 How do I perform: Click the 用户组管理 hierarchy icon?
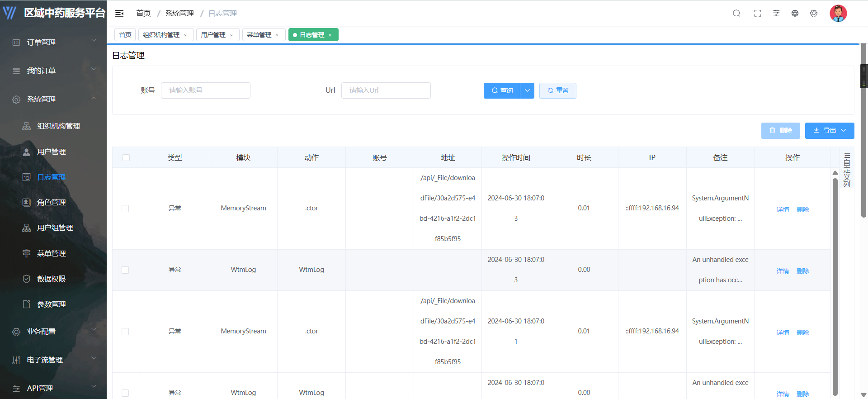[x=27, y=228]
